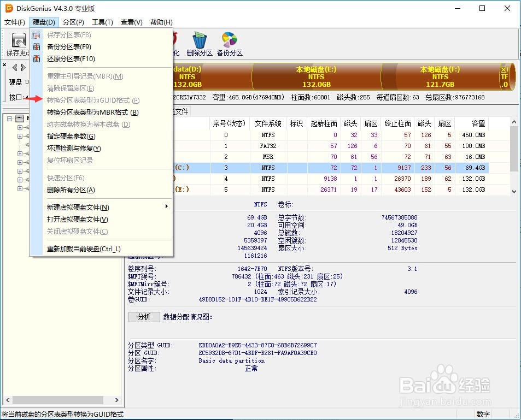Viewport: 521px width, 420px height.
Task: Click the 标识 column header
Action: click(296, 123)
